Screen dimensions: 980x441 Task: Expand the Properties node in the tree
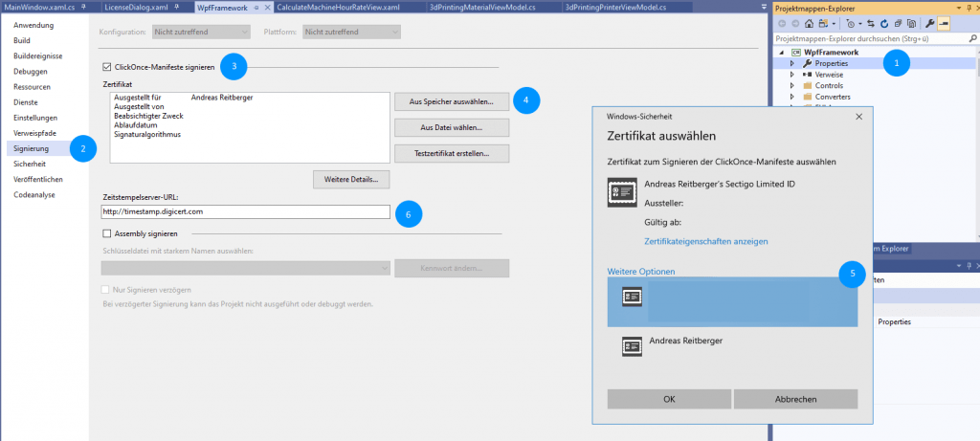792,63
